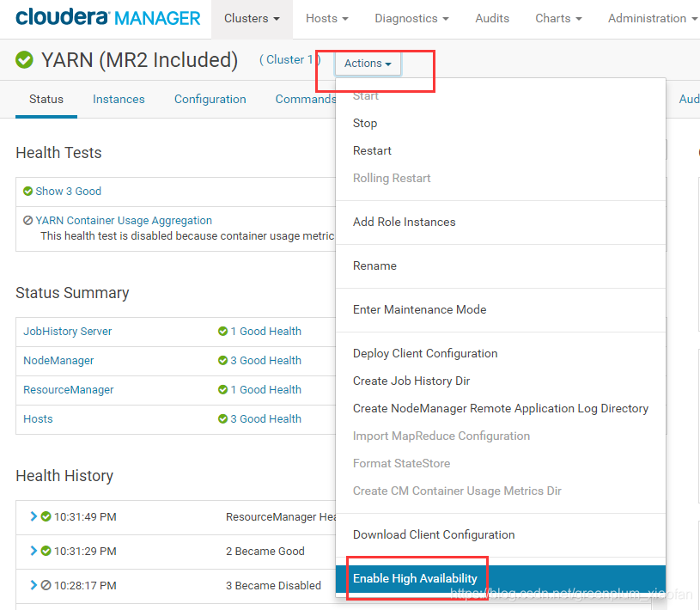Select Create Job History Dir

point(501,381)
